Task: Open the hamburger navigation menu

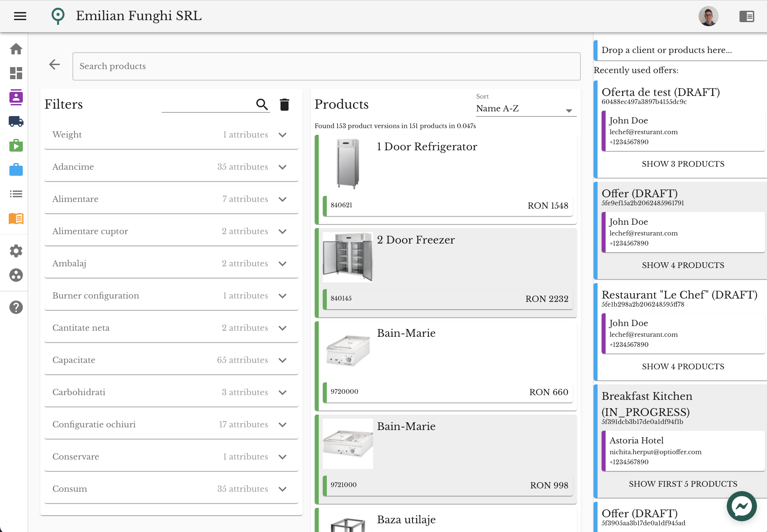Action: tap(20, 16)
